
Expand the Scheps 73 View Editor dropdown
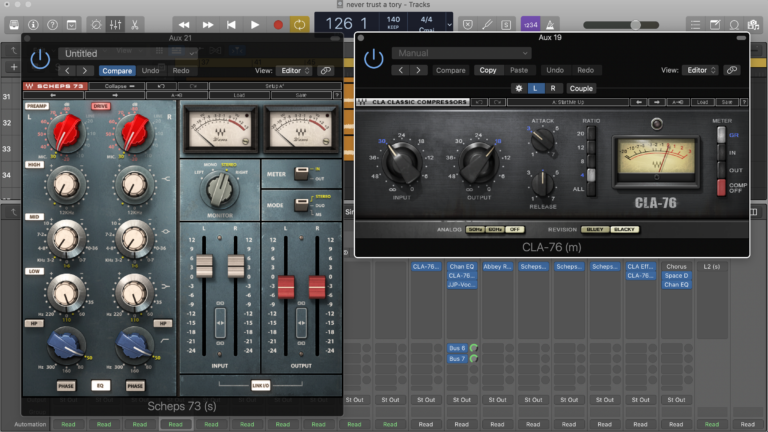295,71
